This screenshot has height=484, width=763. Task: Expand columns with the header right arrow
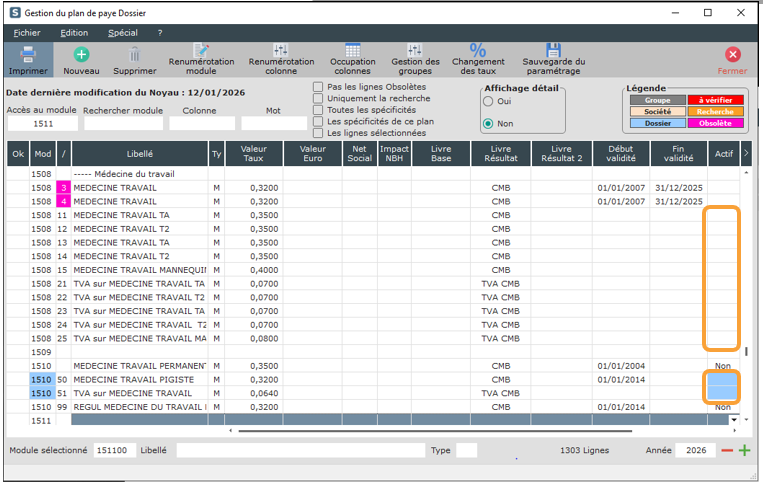tap(746, 153)
